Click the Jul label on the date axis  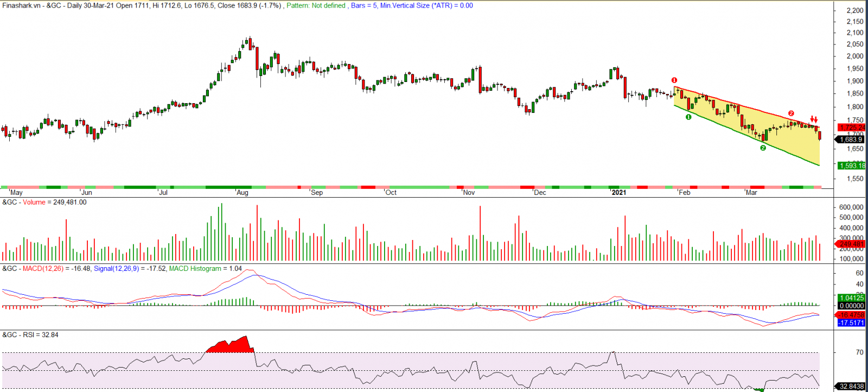tap(163, 193)
